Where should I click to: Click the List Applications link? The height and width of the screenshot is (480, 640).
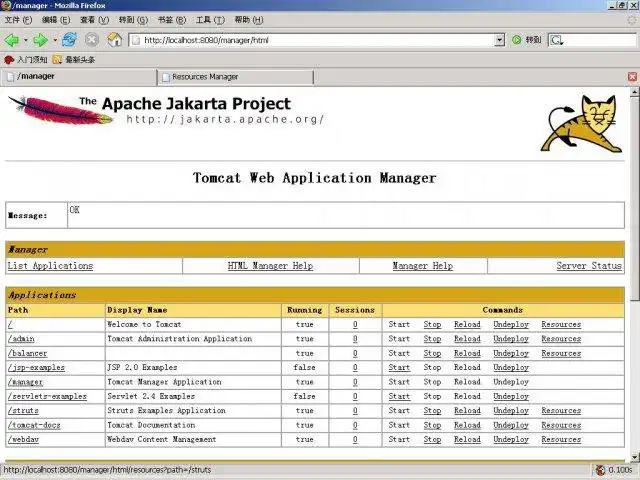pos(50,266)
